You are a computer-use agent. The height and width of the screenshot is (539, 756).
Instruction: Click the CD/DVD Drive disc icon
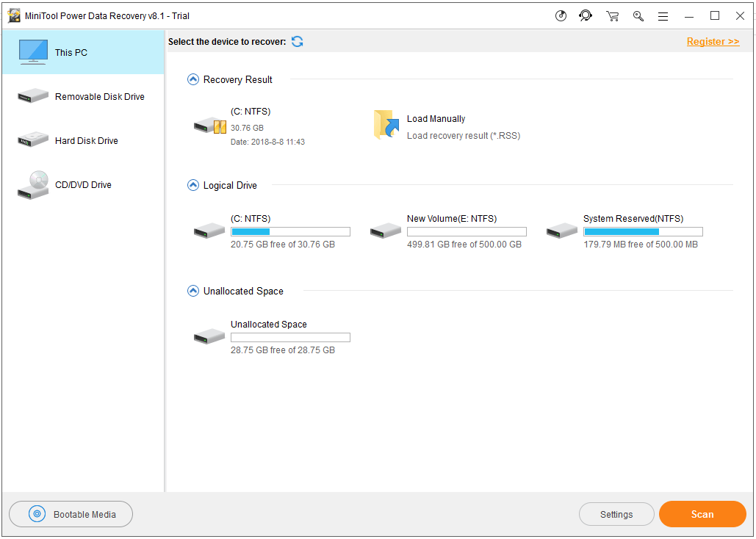[x=33, y=184]
